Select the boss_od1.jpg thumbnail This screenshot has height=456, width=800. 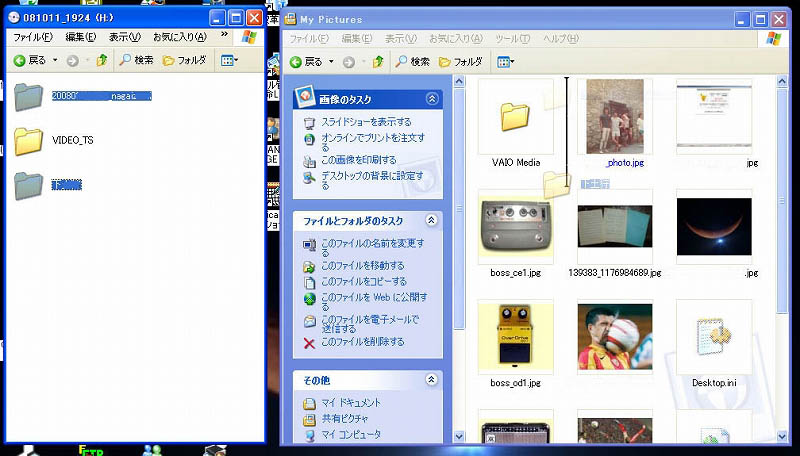[515, 337]
